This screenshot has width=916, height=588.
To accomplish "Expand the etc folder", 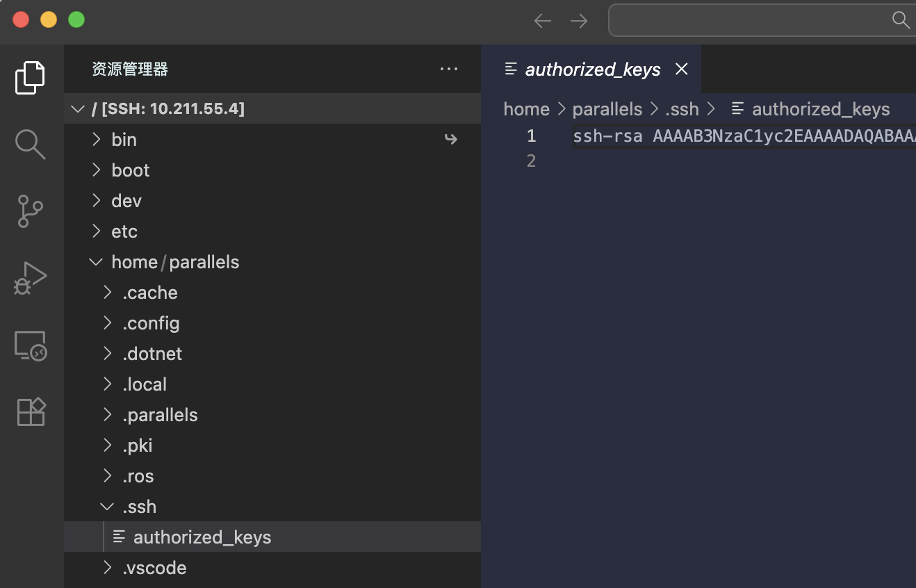I will coord(124,231).
